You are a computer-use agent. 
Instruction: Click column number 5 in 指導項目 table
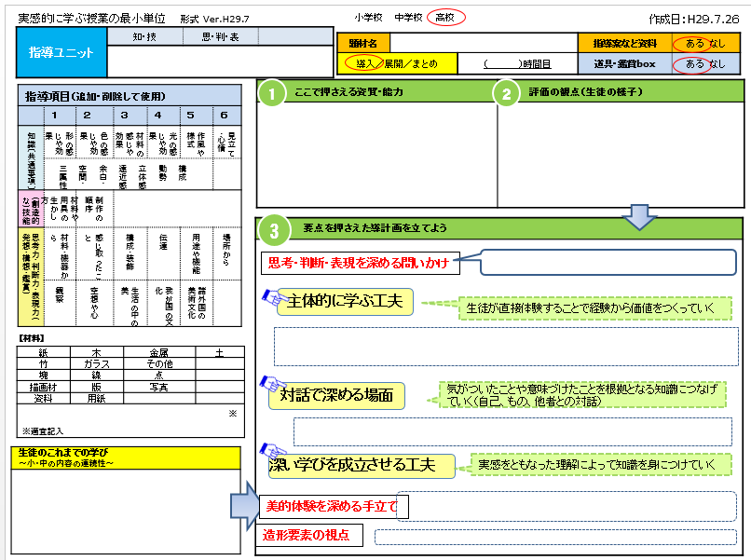click(191, 115)
